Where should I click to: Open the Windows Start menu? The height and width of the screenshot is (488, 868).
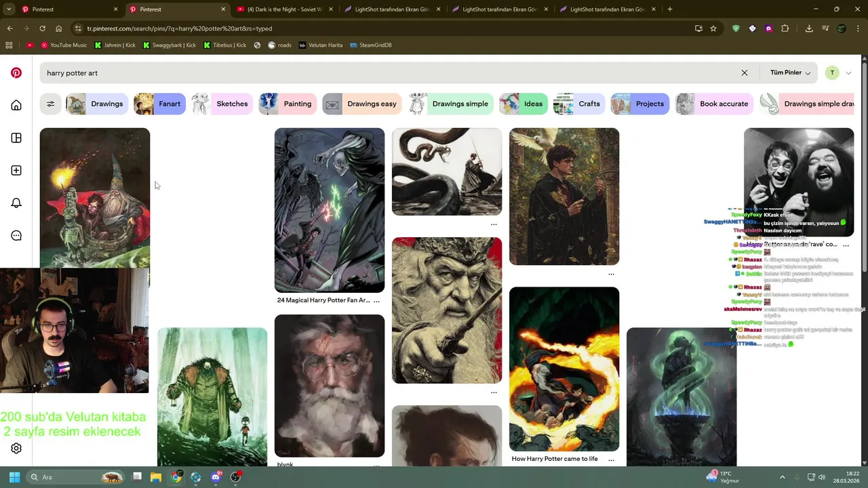click(x=14, y=477)
